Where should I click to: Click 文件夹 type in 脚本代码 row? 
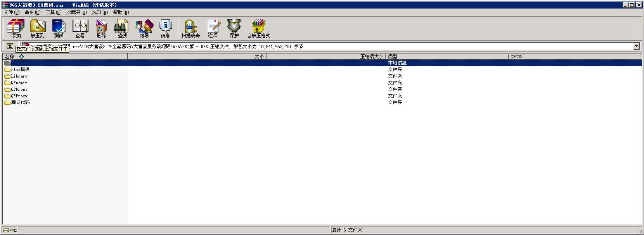[x=395, y=103]
